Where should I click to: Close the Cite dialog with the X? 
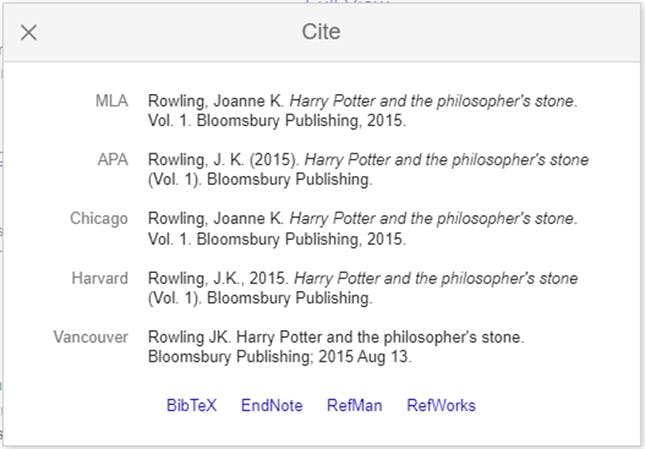pyautogui.click(x=29, y=32)
